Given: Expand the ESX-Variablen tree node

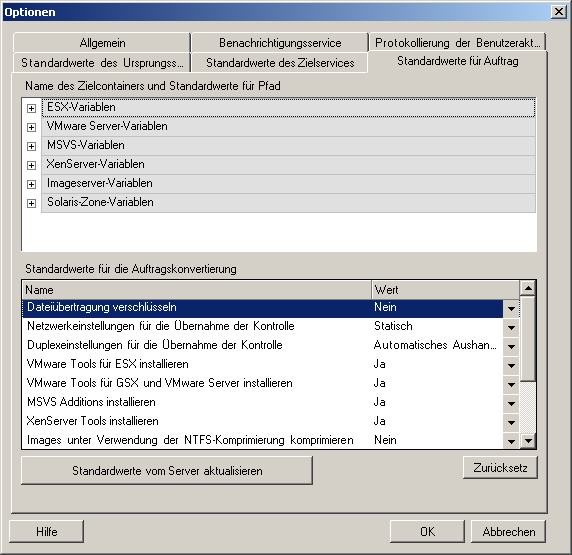Looking at the screenshot, I should pos(31,108).
